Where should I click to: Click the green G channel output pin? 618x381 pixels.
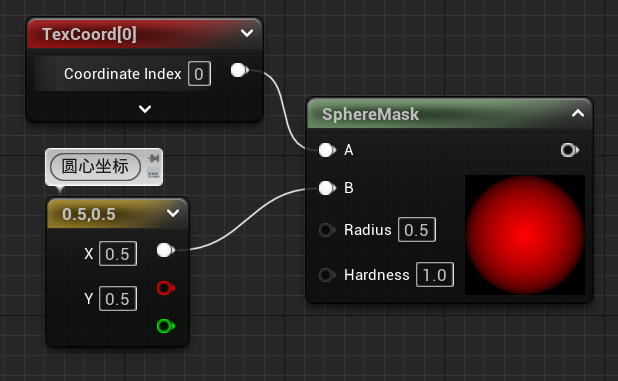click(166, 326)
